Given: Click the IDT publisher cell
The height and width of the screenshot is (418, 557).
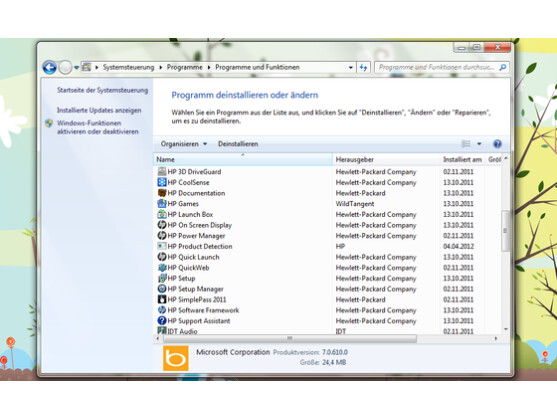Looking at the screenshot, I should tap(341, 331).
